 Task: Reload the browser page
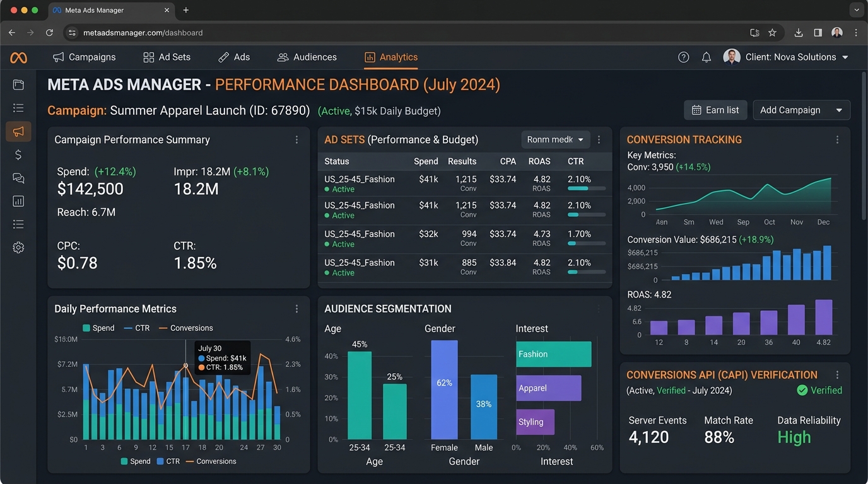(x=49, y=33)
